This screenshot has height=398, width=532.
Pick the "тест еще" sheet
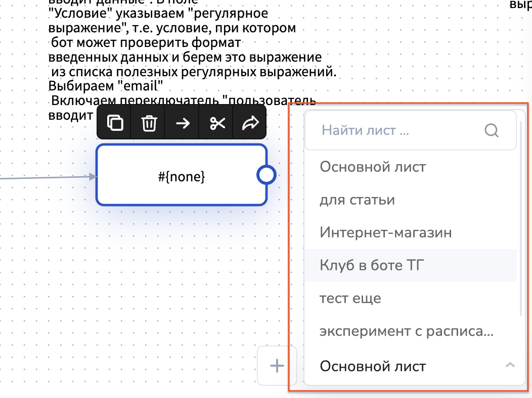pos(350,298)
